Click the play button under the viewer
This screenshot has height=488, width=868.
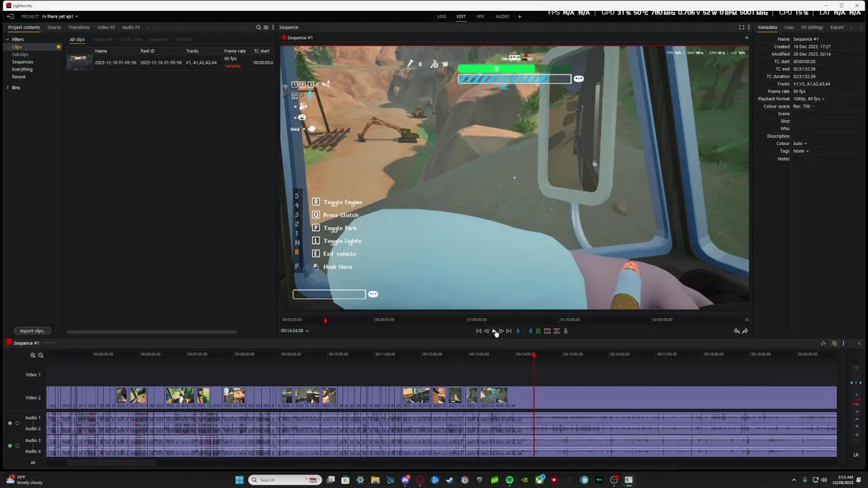(494, 331)
